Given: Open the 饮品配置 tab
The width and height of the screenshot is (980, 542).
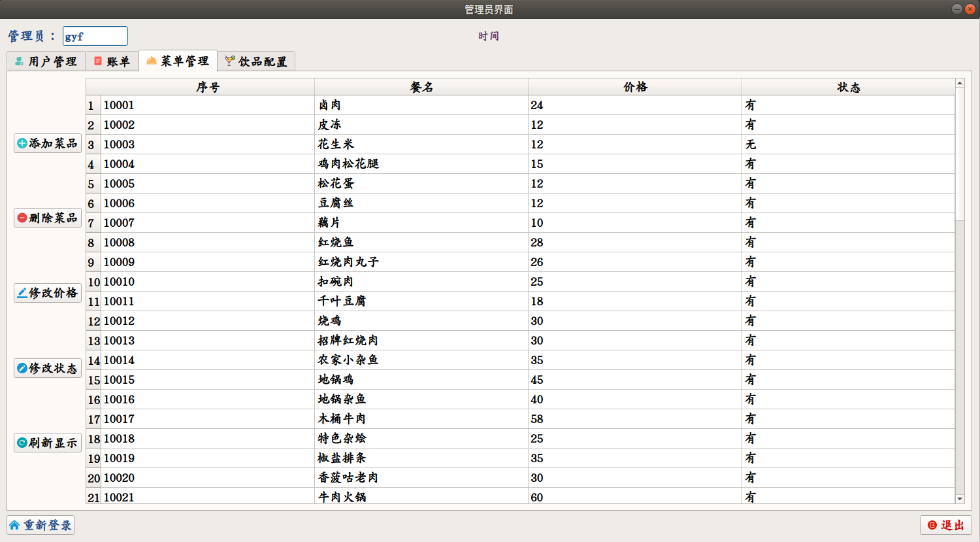Looking at the screenshot, I should pyautogui.click(x=256, y=61).
